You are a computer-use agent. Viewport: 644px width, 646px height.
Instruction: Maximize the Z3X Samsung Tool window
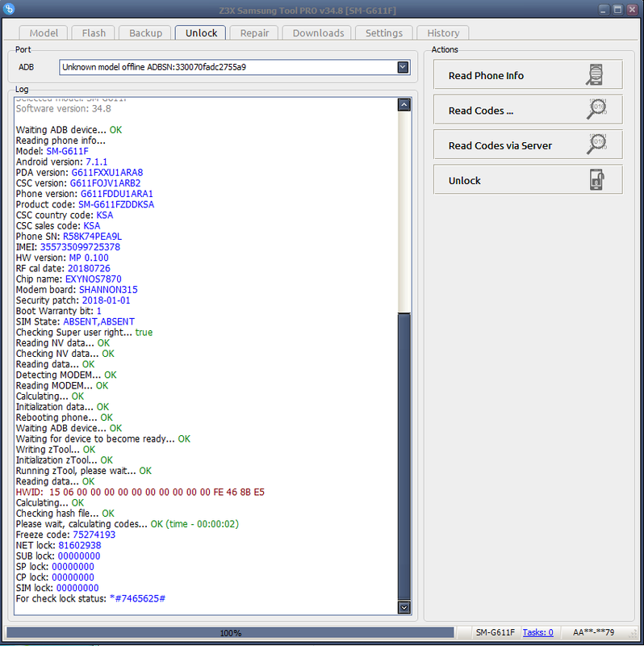(617, 10)
